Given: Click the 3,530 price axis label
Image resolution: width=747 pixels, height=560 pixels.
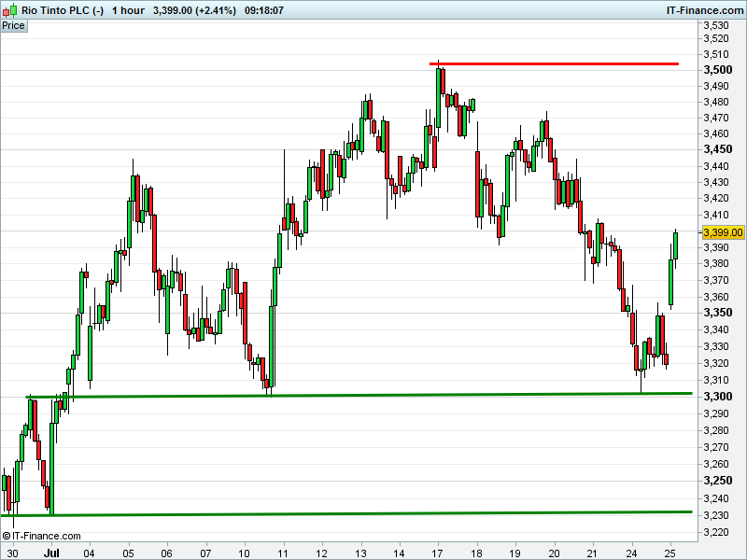Looking at the screenshot, I should point(716,25).
